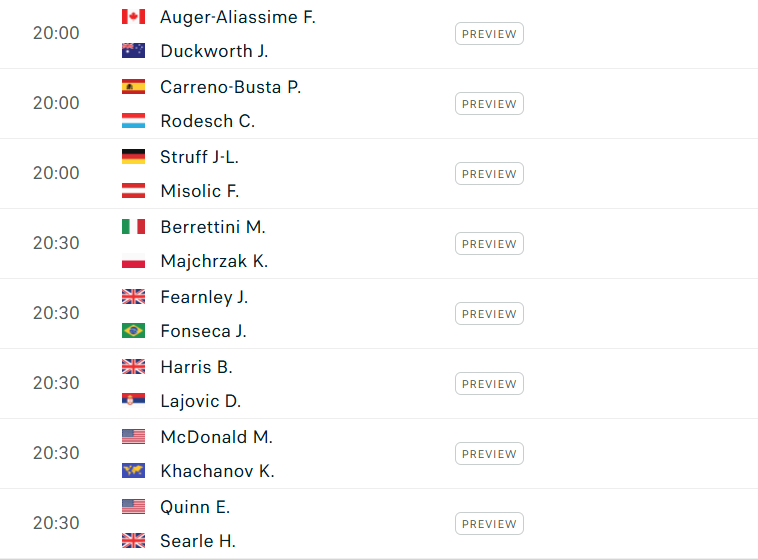Image resolution: width=758 pixels, height=559 pixels.
Task: Click Australian flag beside Duckworth J.
Action: coord(133,51)
